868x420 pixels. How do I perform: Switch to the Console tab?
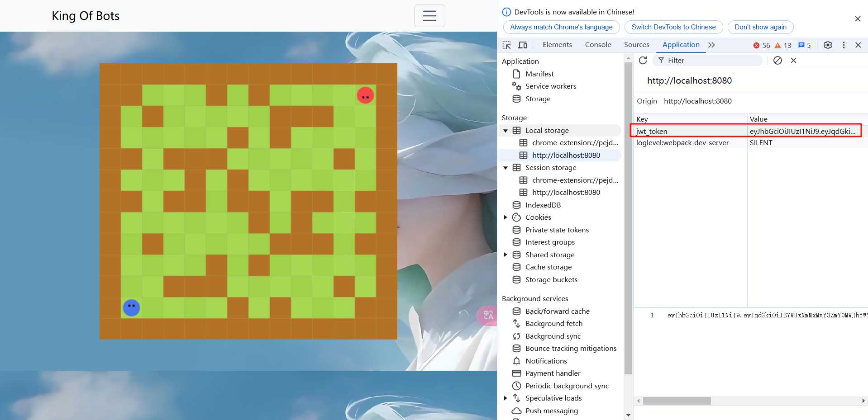[x=598, y=44]
